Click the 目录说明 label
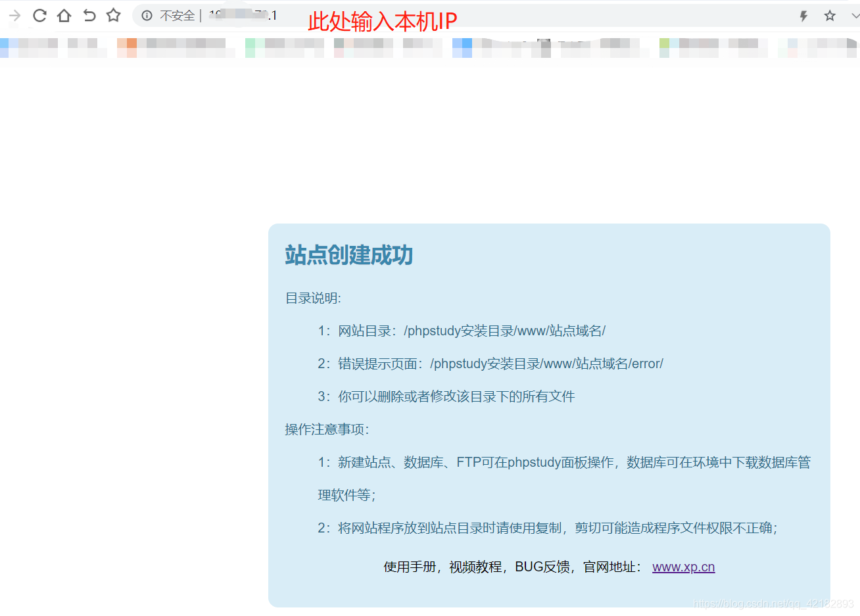Viewport: 860px width, 616px height. [x=313, y=298]
